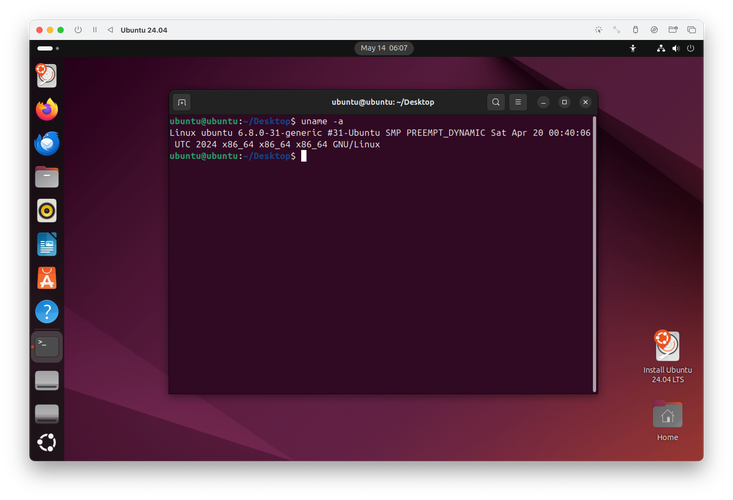Click the VM back triangle button

click(110, 30)
